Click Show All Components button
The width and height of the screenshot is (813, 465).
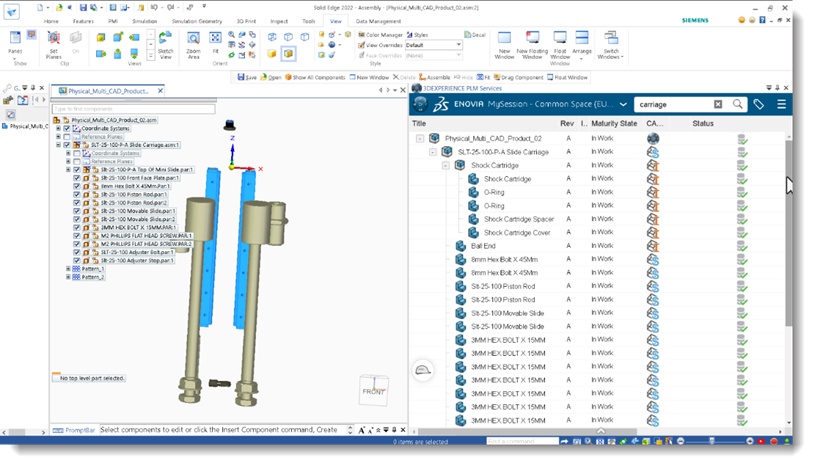coord(315,77)
